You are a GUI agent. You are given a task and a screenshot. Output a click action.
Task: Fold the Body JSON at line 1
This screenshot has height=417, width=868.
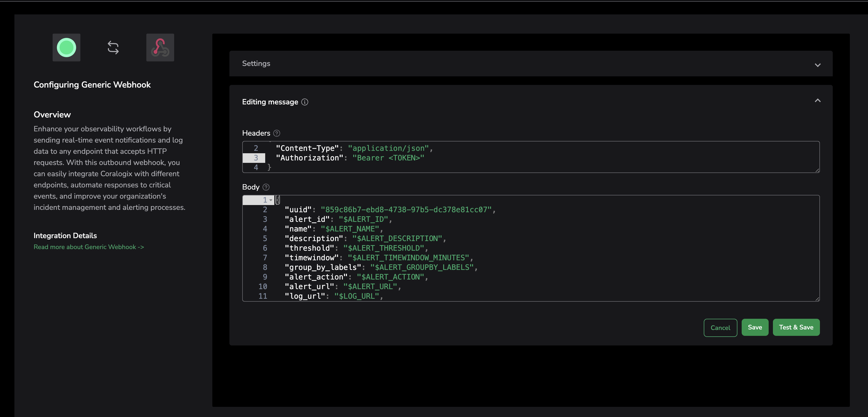coord(271,200)
